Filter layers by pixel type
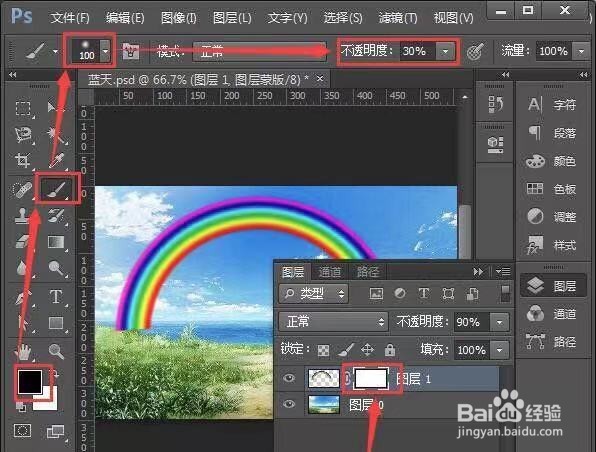The height and width of the screenshot is (452, 596). point(376,293)
